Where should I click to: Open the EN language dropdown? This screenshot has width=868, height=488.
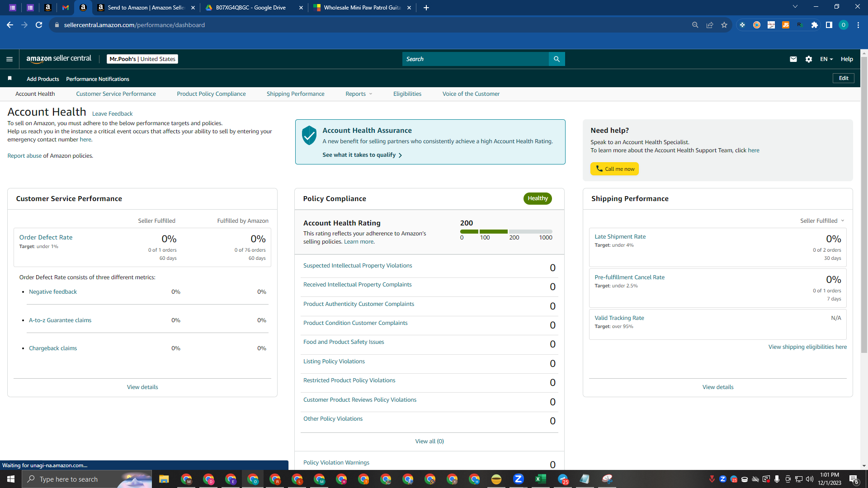point(826,59)
